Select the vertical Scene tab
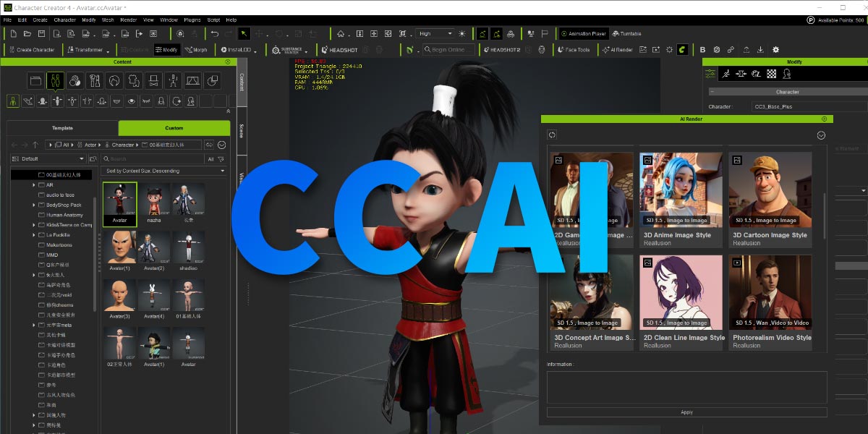 coord(242,130)
